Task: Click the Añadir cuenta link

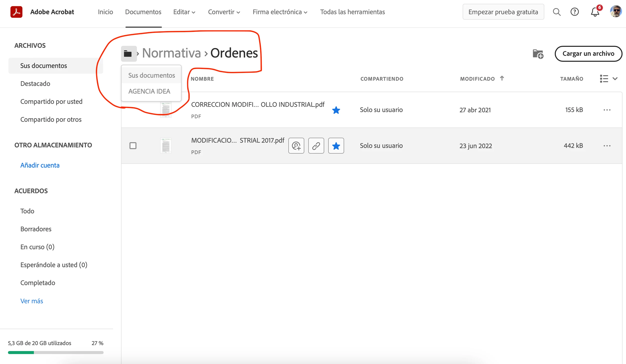Action: (x=40, y=165)
